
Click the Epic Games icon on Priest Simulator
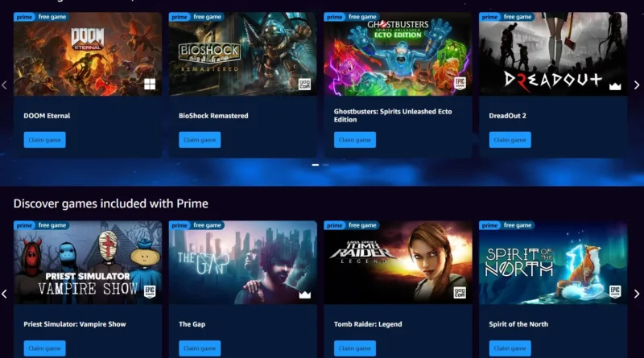(150, 292)
